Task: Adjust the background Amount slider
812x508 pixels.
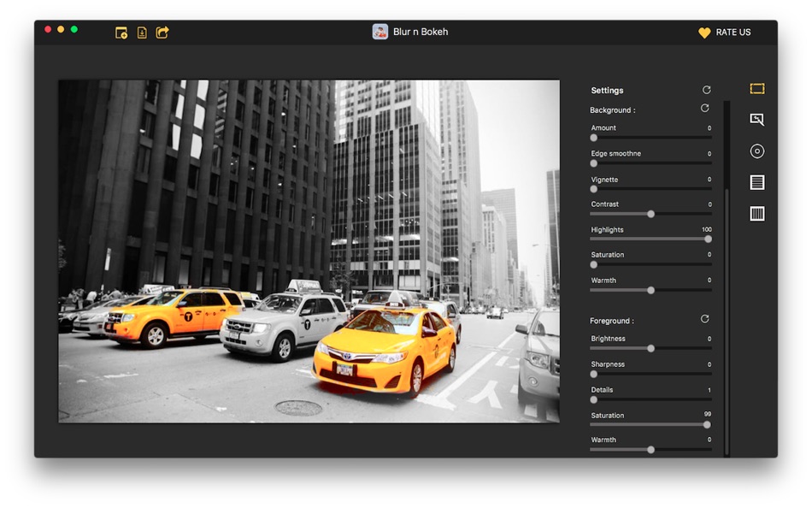Action: tap(594, 137)
